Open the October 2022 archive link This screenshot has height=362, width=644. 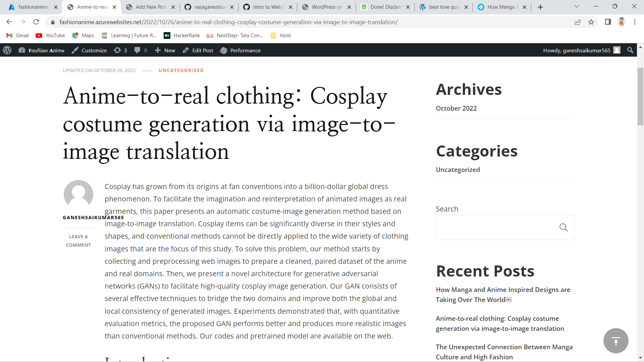[x=456, y=108]
